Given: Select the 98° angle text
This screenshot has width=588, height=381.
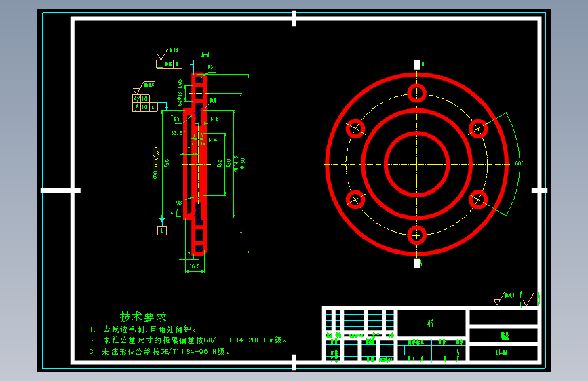Looking at the screenshot, I should [x=179, y=203].
